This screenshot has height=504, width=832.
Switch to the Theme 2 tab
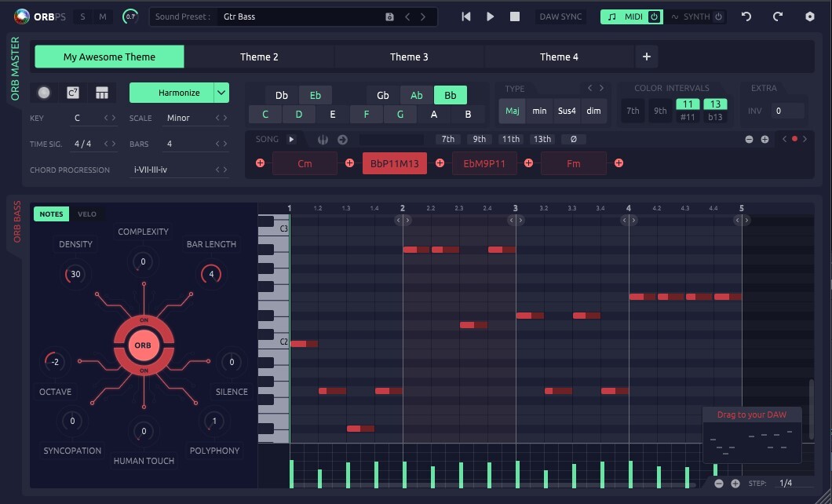click(259, 57)
